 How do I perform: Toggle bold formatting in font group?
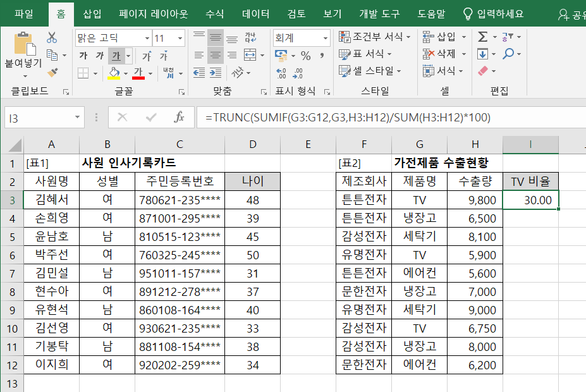pyautogui.click(x=83, y=56)
